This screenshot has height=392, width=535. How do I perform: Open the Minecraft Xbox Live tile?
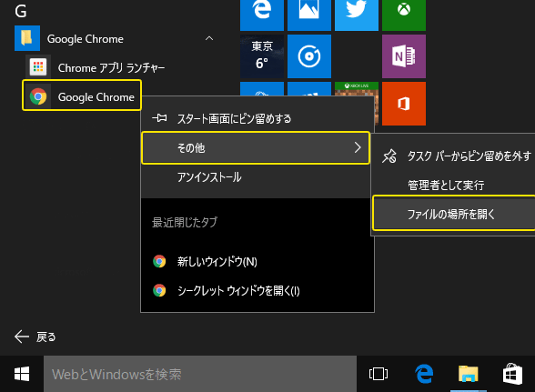[x=357, y=89]
